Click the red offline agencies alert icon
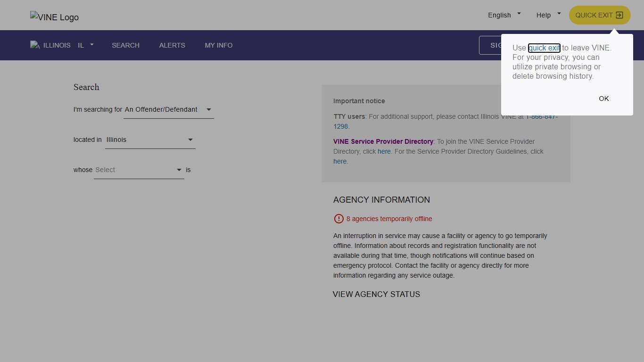 [339, 219]
